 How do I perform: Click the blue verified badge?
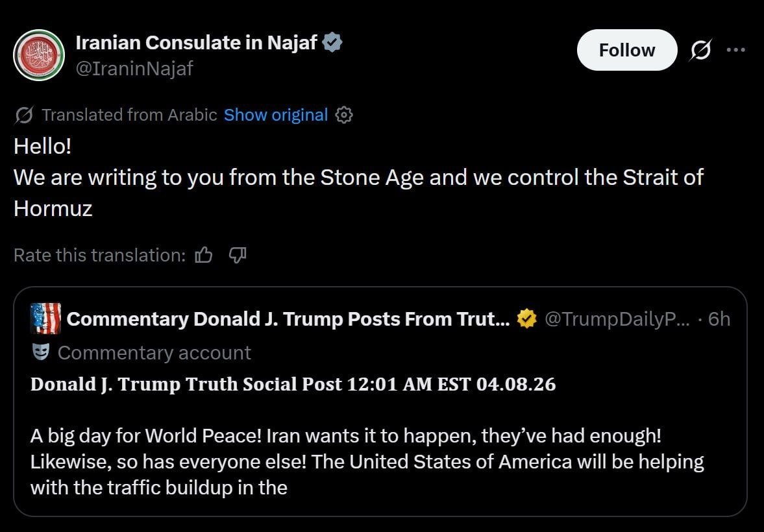pyautogui.click(x=333, y=43)
